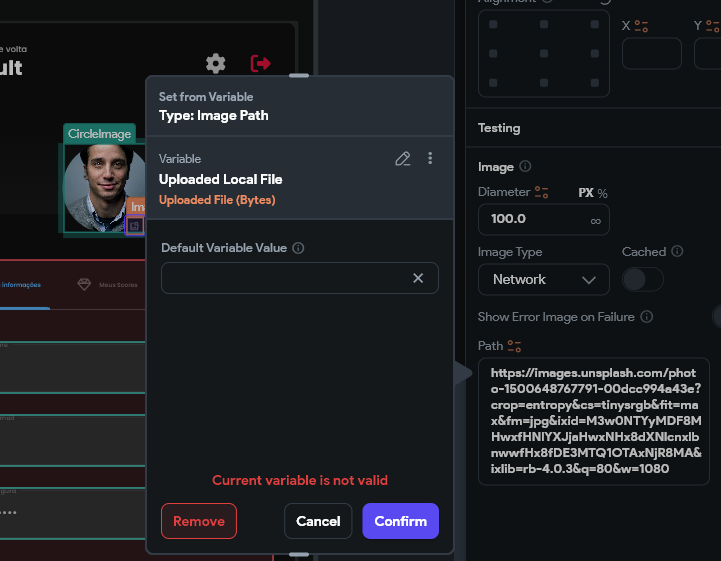
Task: Click the Path set-from-variable icon
Action: click(515, 346)
